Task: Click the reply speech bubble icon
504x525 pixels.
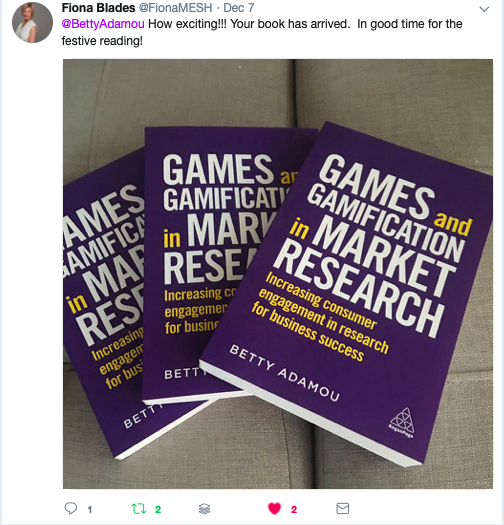Action: click(71, 508)
